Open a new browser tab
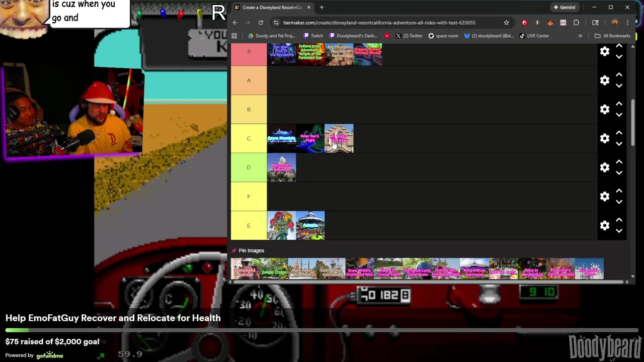 [321, 7]
